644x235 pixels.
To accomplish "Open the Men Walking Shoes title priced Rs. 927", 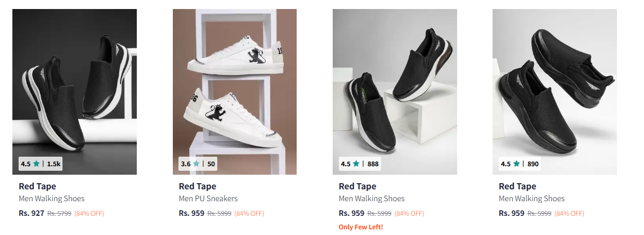I will [51, 198].
